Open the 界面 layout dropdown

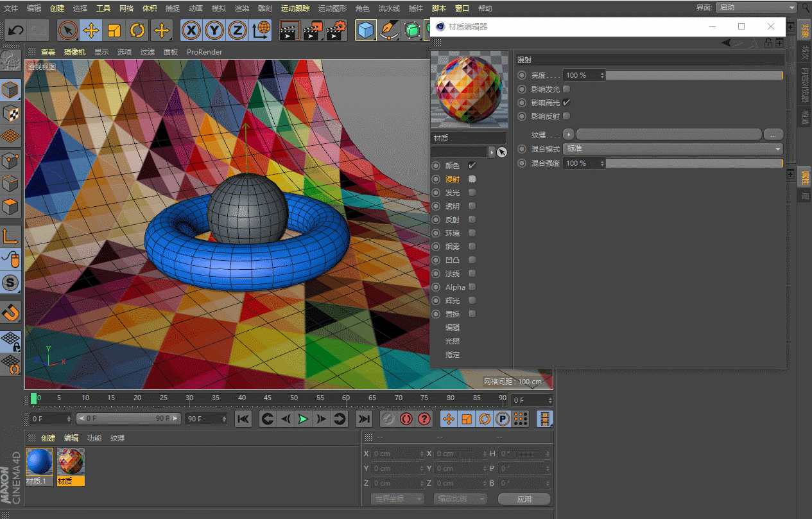[x=756, y=8]
